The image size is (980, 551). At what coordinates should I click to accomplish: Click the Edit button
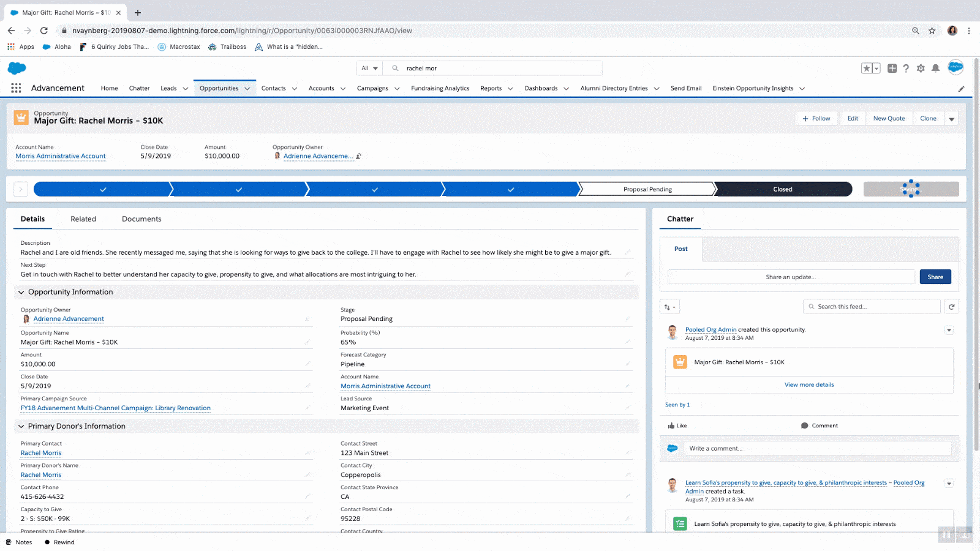pyautogui.click(x=853, y=119)
